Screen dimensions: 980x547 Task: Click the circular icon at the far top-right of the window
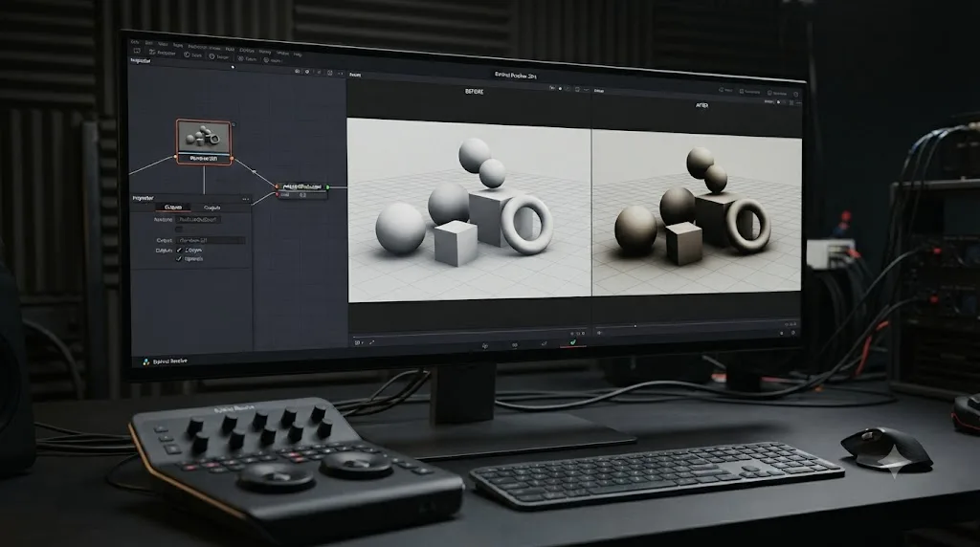click(x=795, y=95)
